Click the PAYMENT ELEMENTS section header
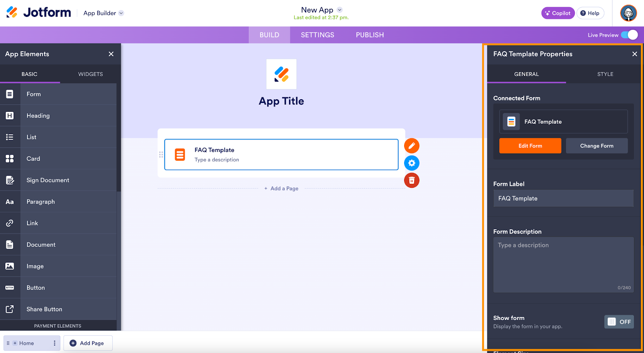The width and height of the screenshot is (644, 353). (58, 326)
